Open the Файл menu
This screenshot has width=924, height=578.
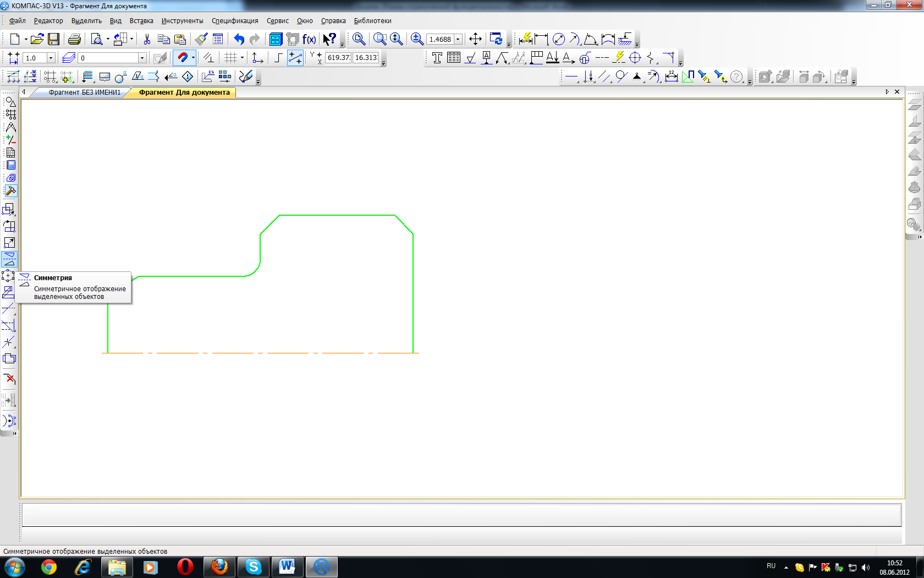(x=17, y=21)
